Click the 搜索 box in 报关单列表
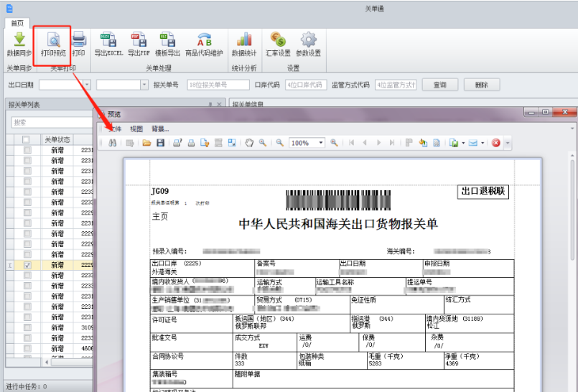Image resolution: width=578 pixels, height=392 pixels. pos(52,122)
